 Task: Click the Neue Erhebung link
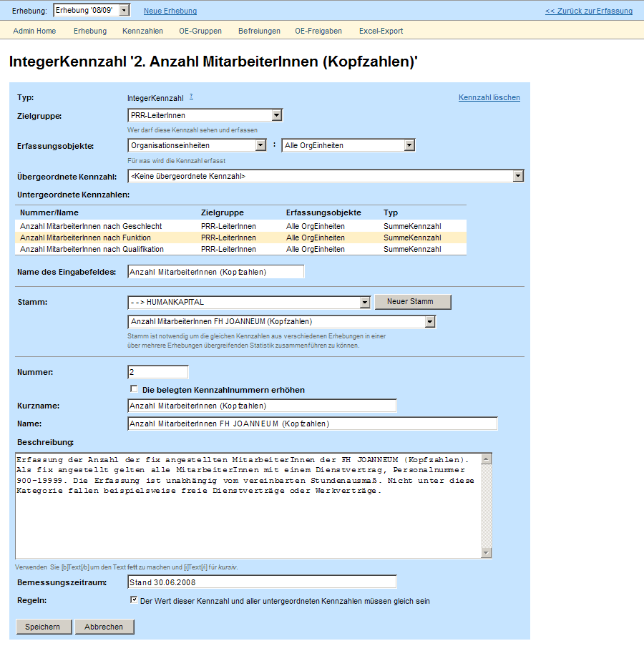pos(170,11)
